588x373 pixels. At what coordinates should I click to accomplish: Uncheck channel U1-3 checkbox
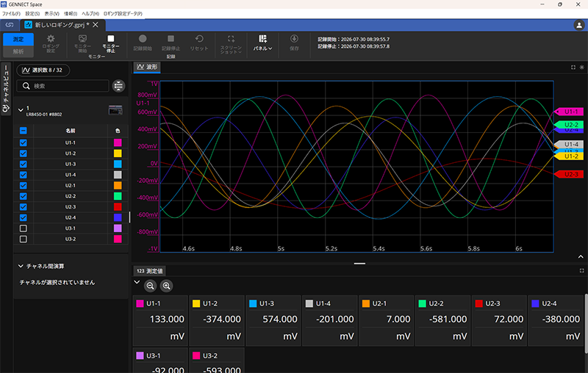click(24, 164)
